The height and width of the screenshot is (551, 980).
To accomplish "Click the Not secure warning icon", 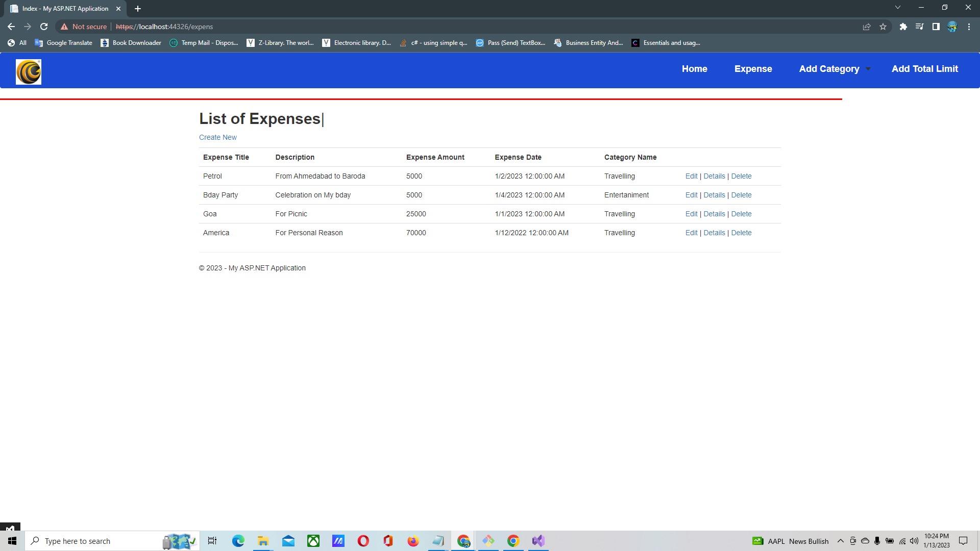I will [x=64, y=27].
